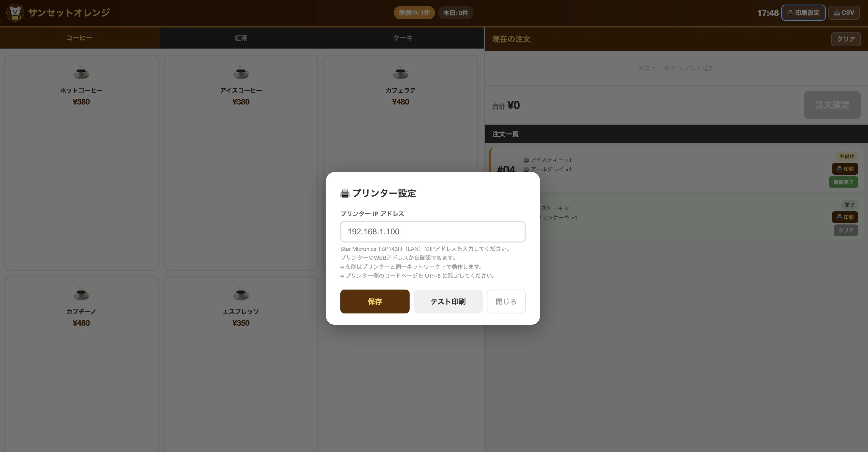Click the bear mascot logo icon

pos(15,13)
